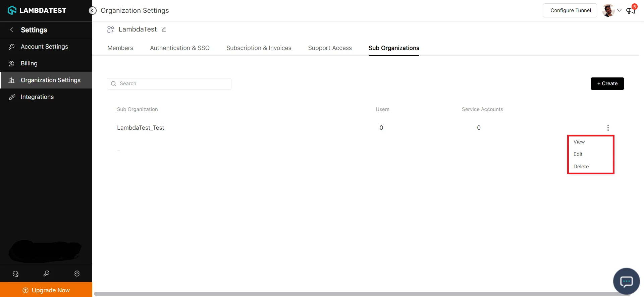The height and width of the screenshot is (297, 644).
Task: Click the key icon in bottom sidebar
Action: pos(46,274)
